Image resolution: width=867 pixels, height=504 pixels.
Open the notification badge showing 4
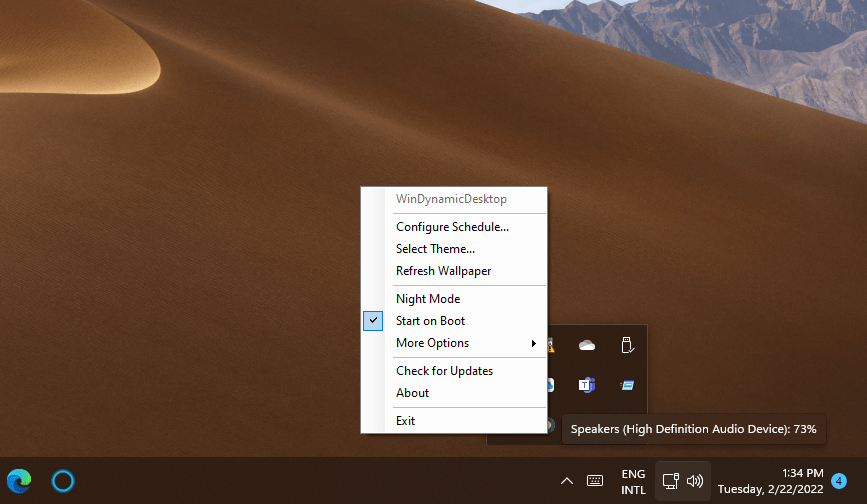pos(839,481)
